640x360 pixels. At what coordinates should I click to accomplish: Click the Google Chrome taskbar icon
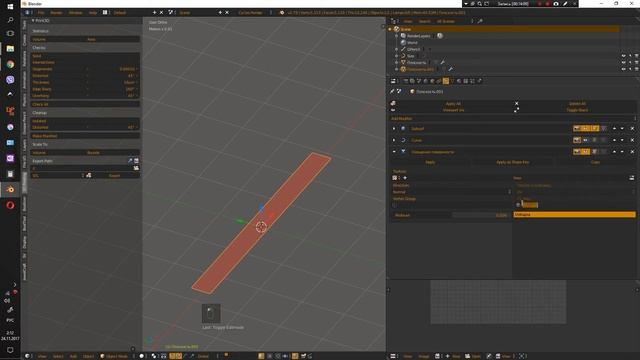[x=10, y=64]
